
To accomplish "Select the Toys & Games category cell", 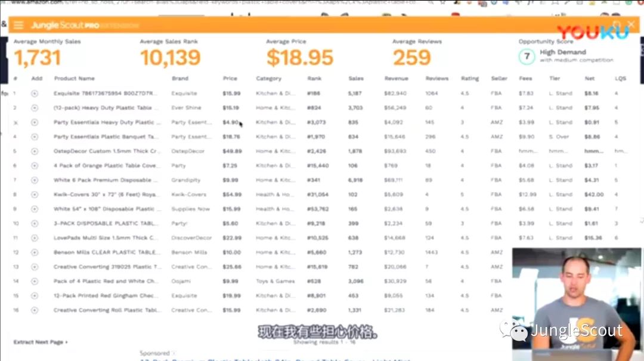I will coord(275,281).
